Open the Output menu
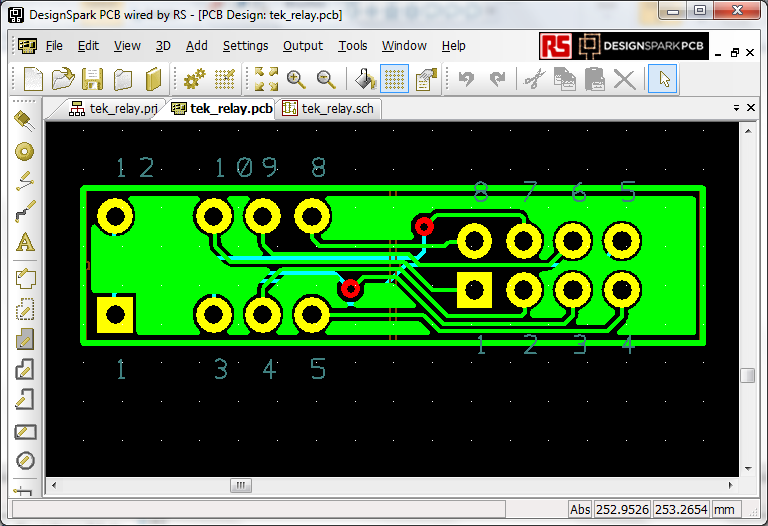Viewport: 768px width, 526px height. (302, 46)
